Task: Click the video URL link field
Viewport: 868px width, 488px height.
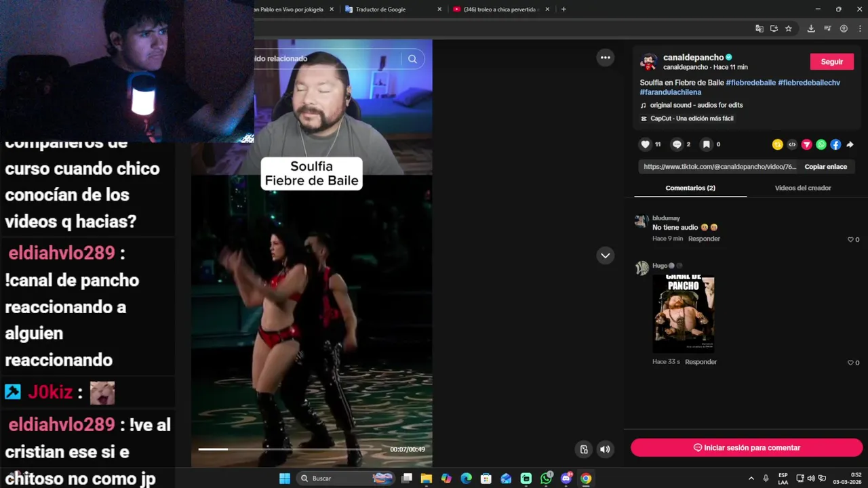Action: (720, 167)
